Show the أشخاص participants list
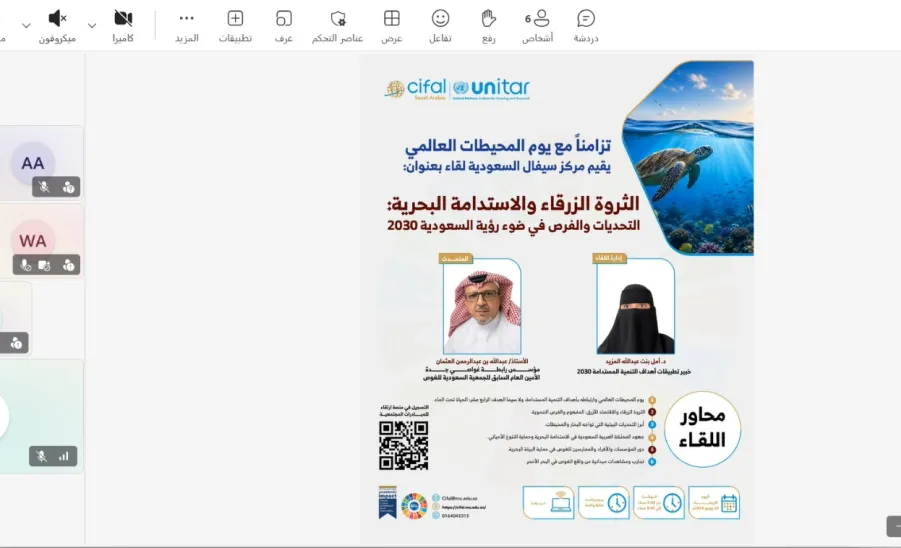Image resolution: width=901 pixels, height=548 pixels. pyautogui.click(x=537, y=26)
